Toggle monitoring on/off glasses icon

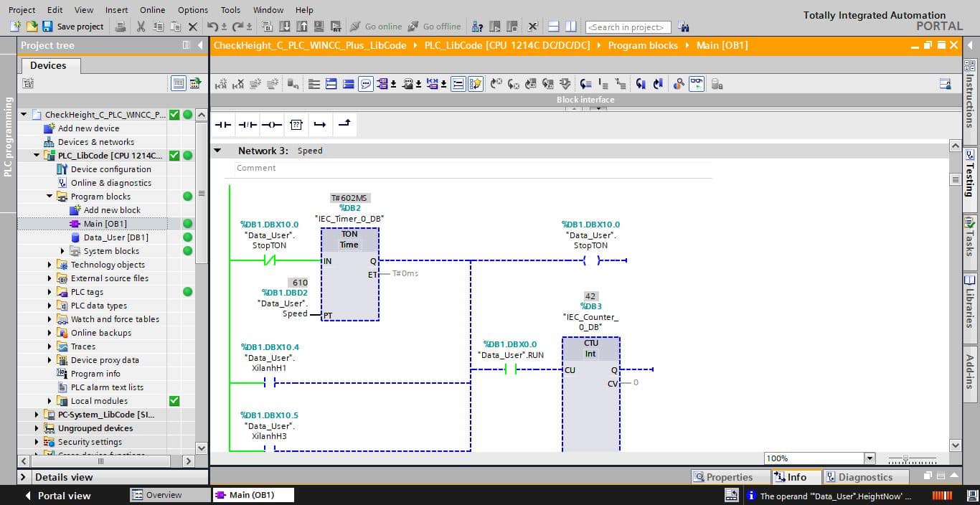coord(697,84)
